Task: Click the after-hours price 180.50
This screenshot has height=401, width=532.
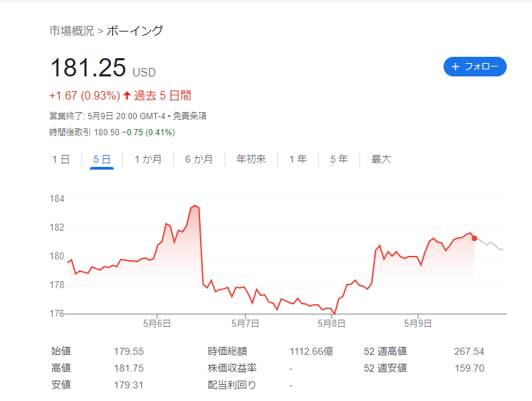Action: click(107, 132)
